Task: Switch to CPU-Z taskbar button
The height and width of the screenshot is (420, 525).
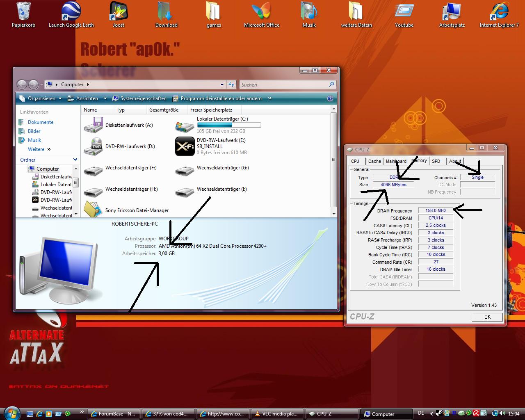Action: click(331, 414)
